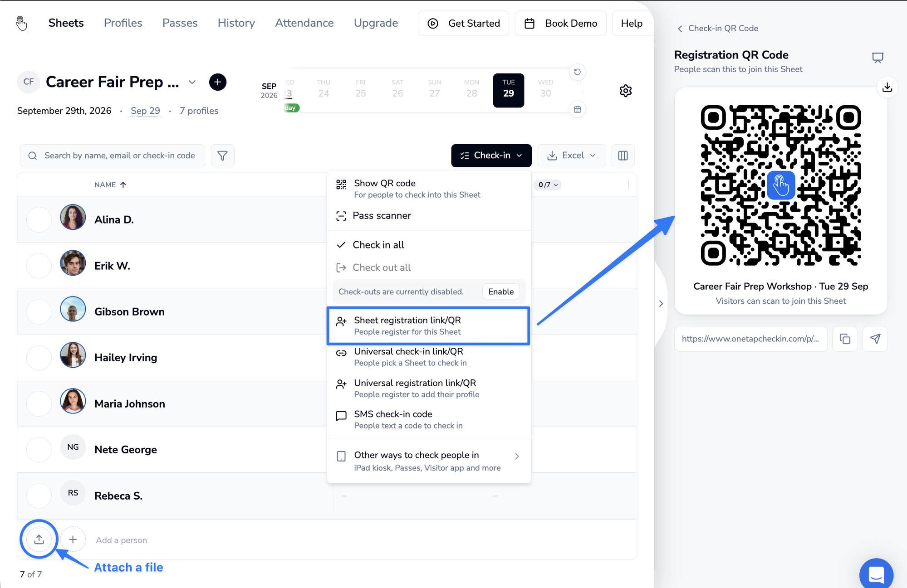Click the Get Started button
This screenshot has height=588, width=907.
(464, 24)
